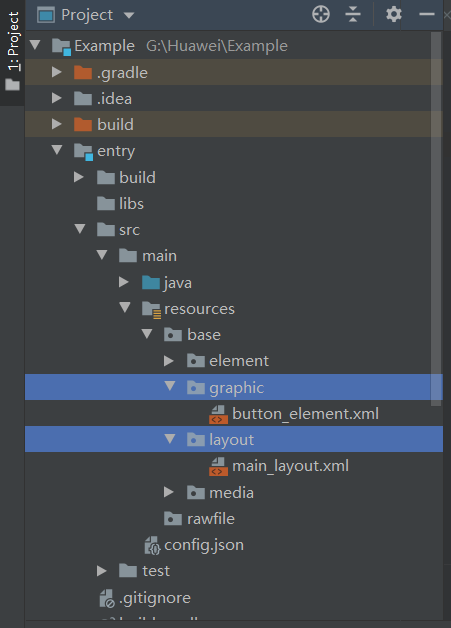The width and height of the screenshot is (451, 628).
Task: Collapse the entry module arrow
Action: click(x=57, y=150)
